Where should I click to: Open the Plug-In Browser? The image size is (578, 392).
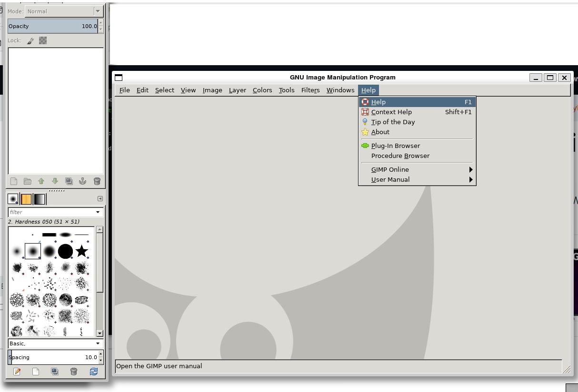coord(417,146)
